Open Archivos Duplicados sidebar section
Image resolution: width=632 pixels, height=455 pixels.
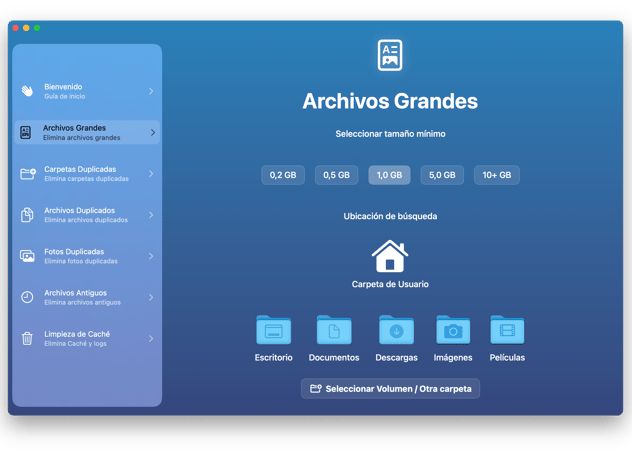click(87, 215)
